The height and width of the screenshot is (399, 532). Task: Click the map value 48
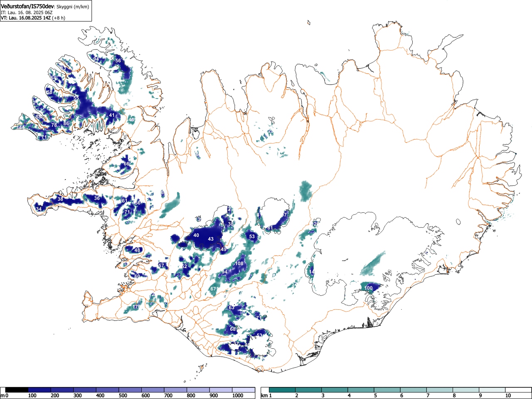coord(137,250)
